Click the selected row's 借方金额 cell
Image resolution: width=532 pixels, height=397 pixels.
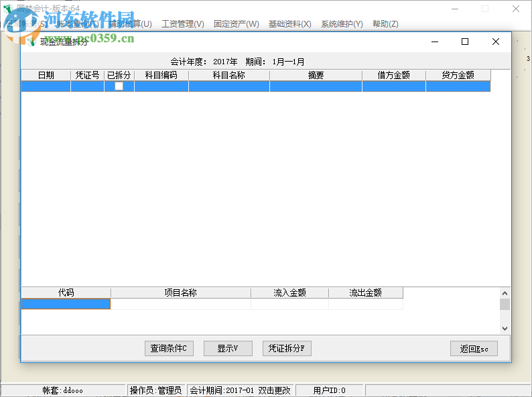point(394,86)
